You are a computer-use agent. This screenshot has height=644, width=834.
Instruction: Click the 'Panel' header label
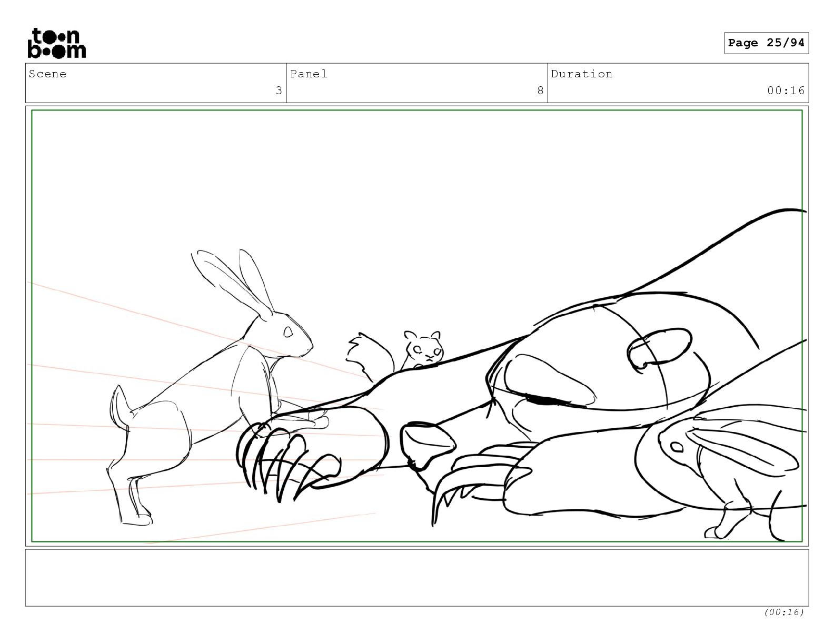point(309,74)
